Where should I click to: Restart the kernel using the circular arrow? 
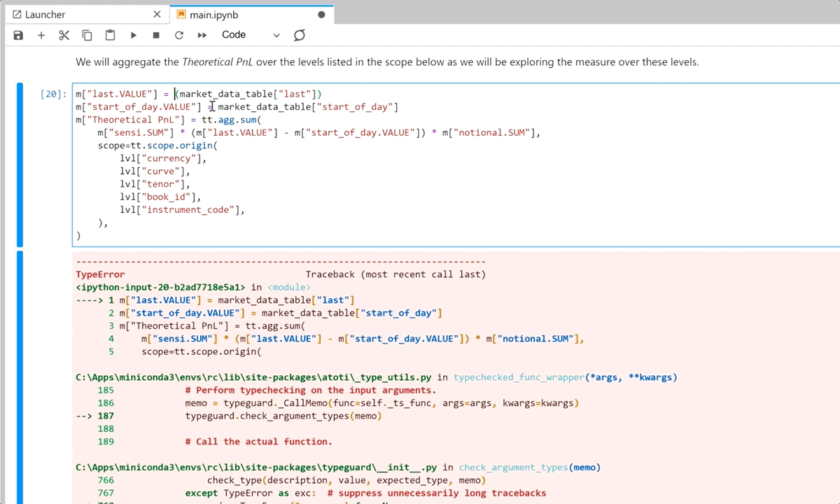point(179,35)
